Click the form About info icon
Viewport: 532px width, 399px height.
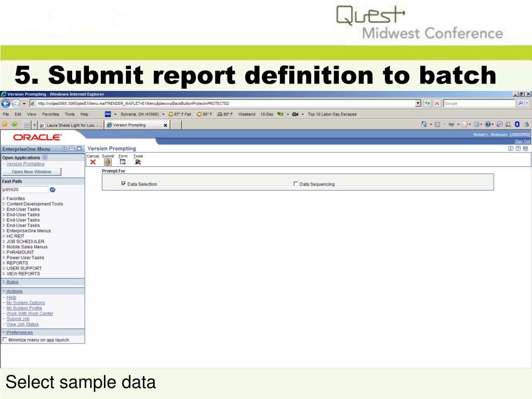pyautogui.click(x=511, y=149)
